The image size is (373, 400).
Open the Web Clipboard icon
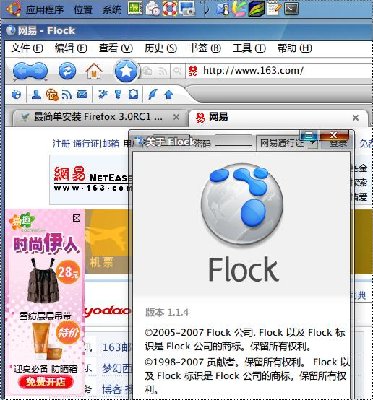tap(133, 95)
